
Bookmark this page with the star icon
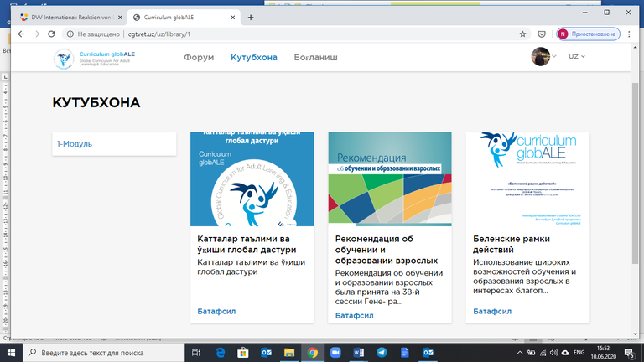click(x=522, y=34)
